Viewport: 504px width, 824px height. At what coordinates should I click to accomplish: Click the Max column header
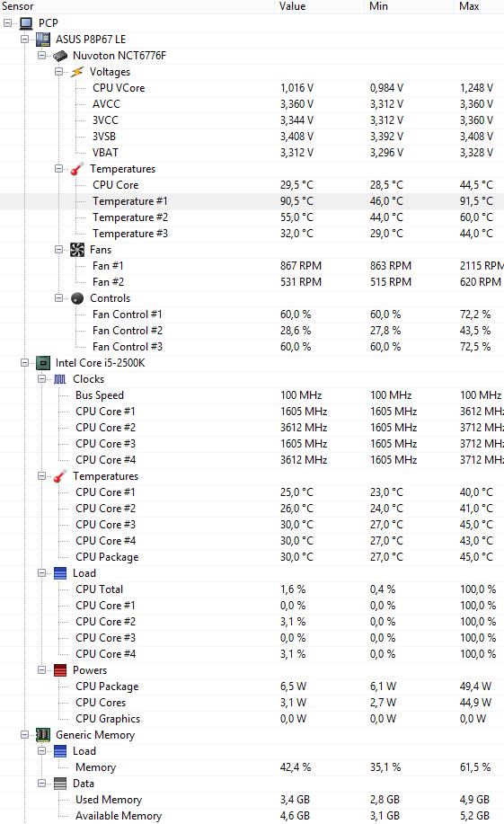tap(479, 6)
